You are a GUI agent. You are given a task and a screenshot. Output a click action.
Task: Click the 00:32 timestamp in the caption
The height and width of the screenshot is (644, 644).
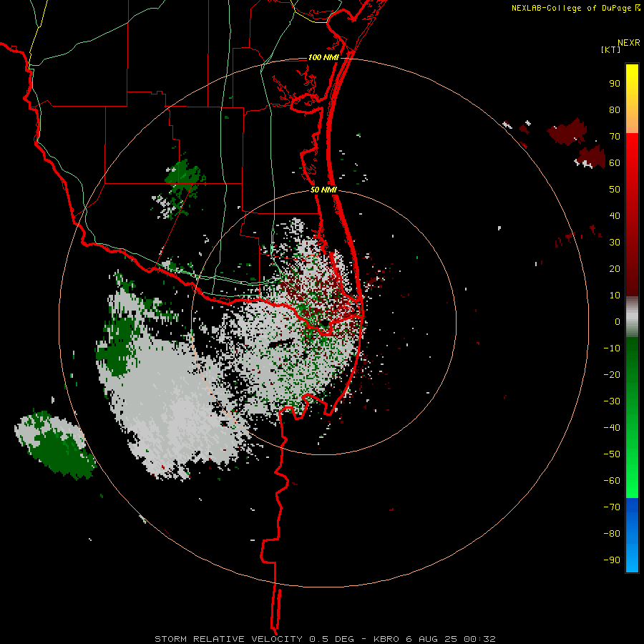pos(479,639)
